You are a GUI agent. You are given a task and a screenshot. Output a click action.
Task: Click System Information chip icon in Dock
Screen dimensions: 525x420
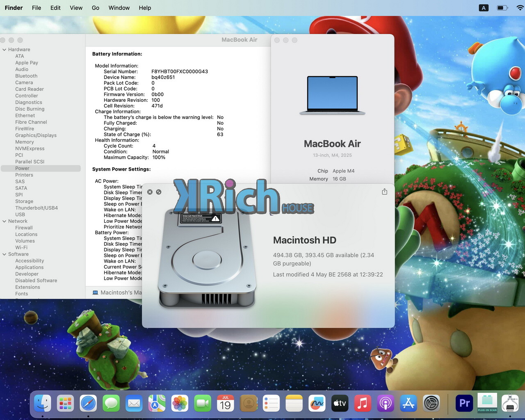(510, 404)
